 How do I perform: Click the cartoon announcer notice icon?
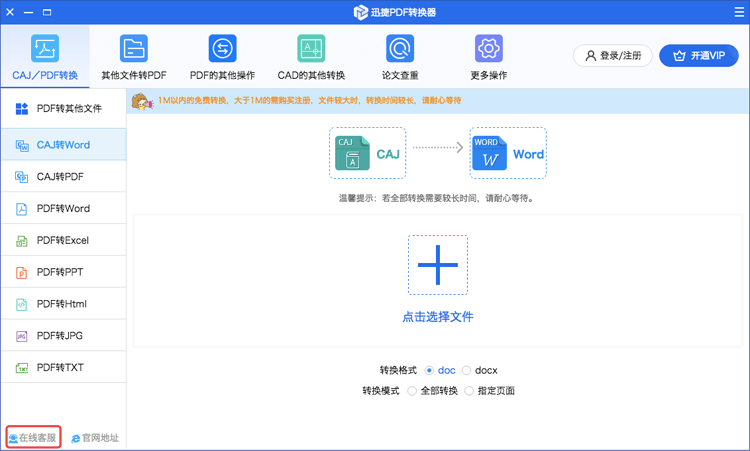coord(142,101)
